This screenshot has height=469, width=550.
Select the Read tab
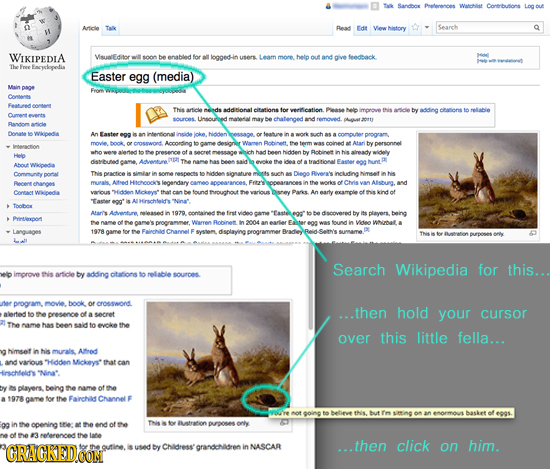(343, 28)
